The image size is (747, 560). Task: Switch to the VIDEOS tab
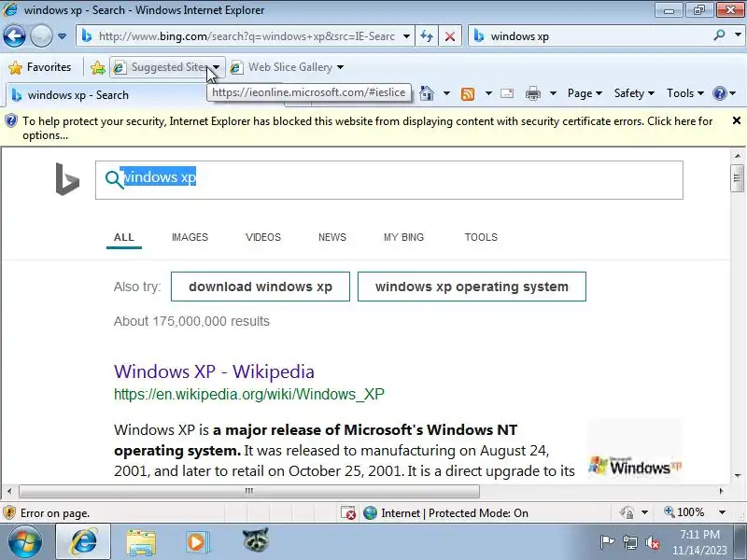point(263,237)
